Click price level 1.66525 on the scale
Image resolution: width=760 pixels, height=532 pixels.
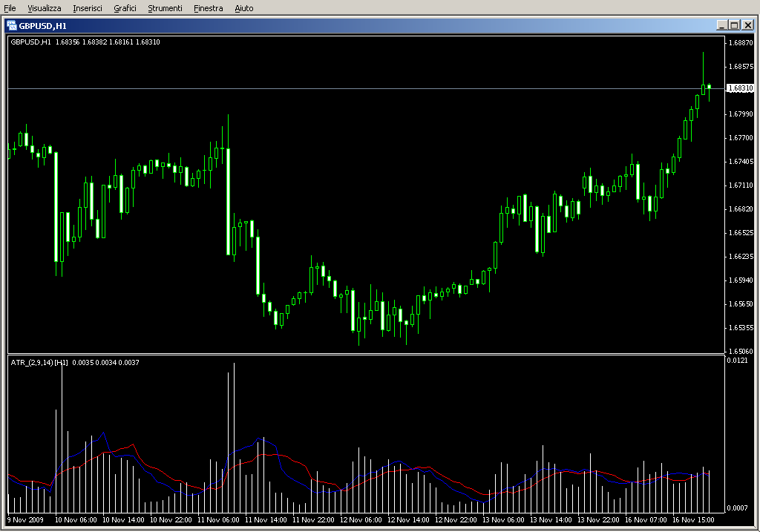741,232
